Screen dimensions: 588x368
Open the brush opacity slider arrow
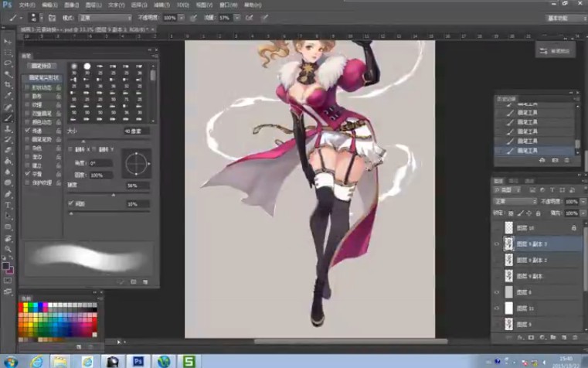[182, 18]
